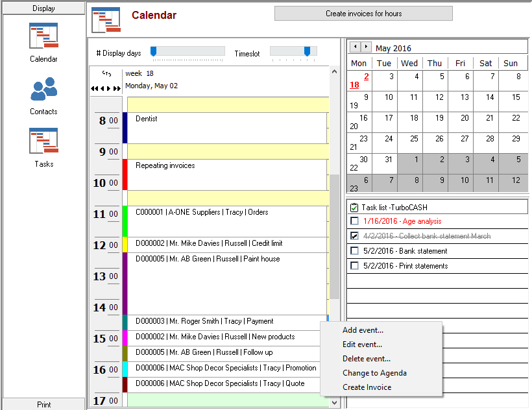This screenshot has height=410, width=532.
Task: Uncheck Collect bank statement March task
Action: pyautogui.click(x=354, y=236)
